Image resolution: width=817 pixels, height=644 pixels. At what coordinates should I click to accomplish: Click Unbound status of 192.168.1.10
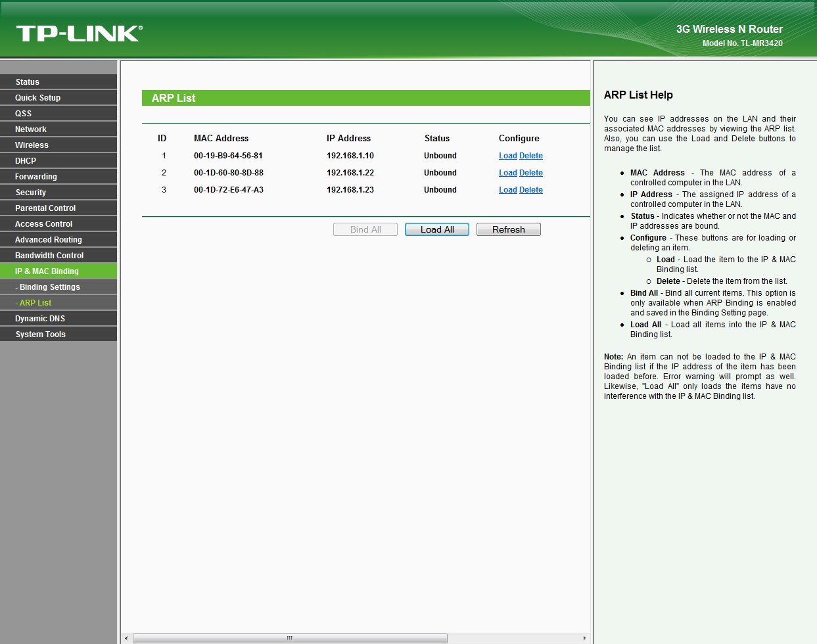[x=440, y=156]
